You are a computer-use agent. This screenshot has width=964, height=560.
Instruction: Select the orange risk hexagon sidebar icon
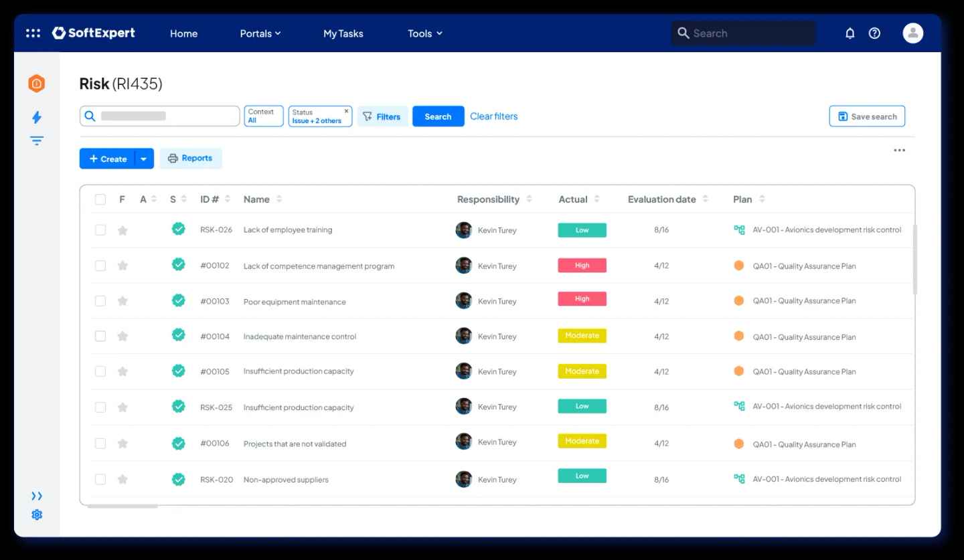coord(36,84)
